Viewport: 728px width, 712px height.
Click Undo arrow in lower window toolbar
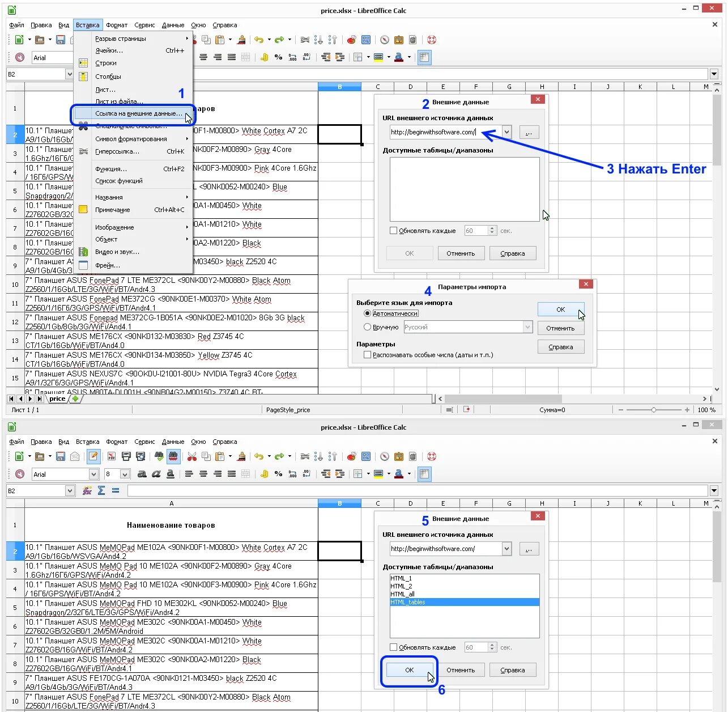tap(259, 456)
